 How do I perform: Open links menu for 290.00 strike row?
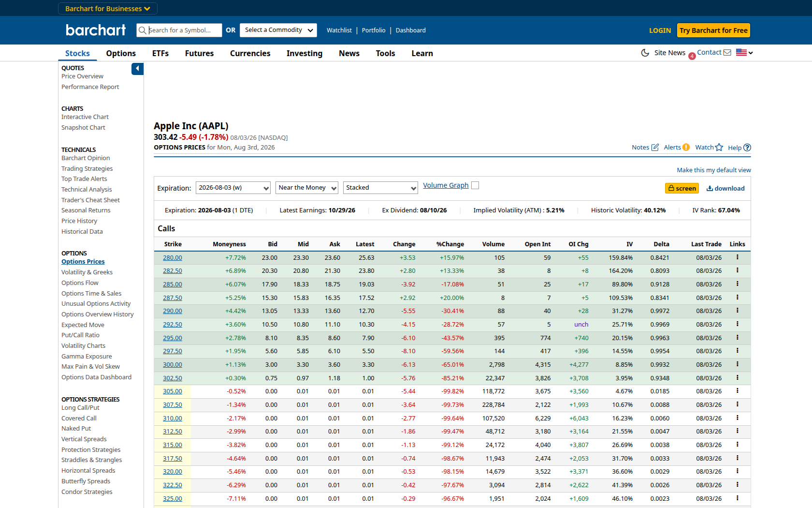[x=738, y=311]
